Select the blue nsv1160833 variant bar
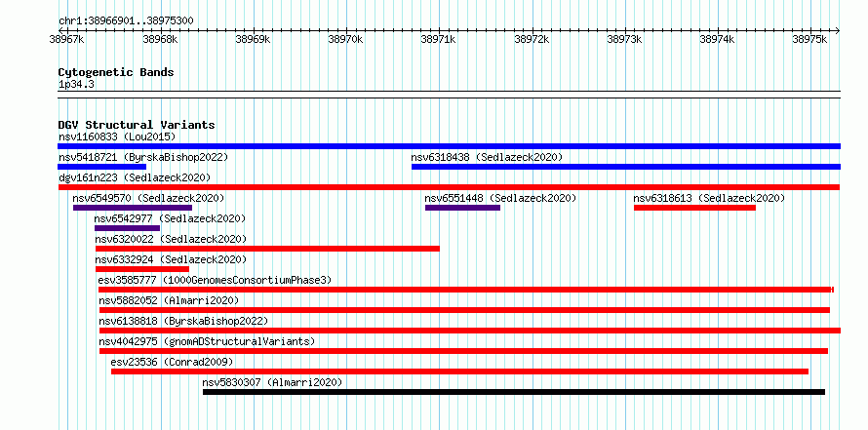The width and height of the screenshot is (868, 430). 449,146
